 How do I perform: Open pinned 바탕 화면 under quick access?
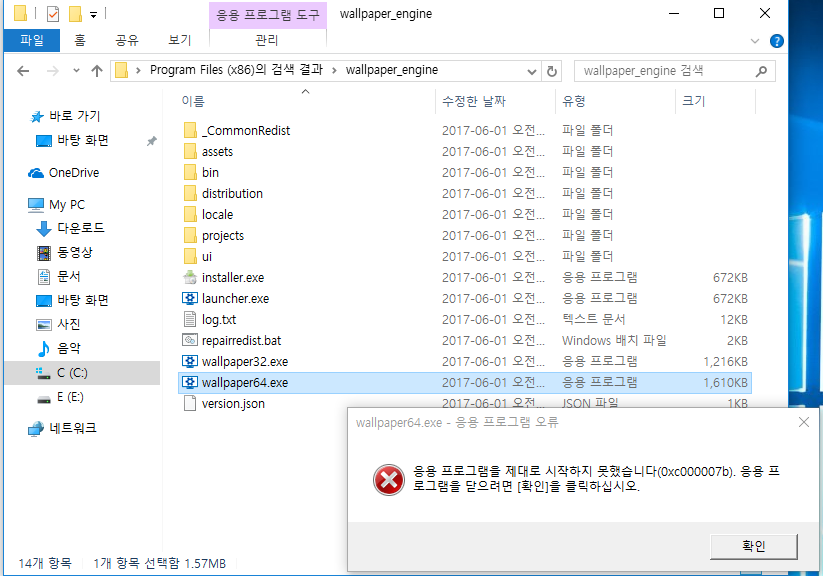point(72,141)
